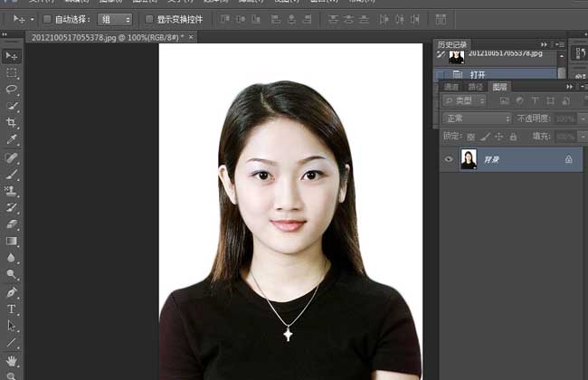Open the tool preset picker arrow
Image resolution: width=588 pixels, height=380 pixels.
pyautogui.click(x=33, y=19)
